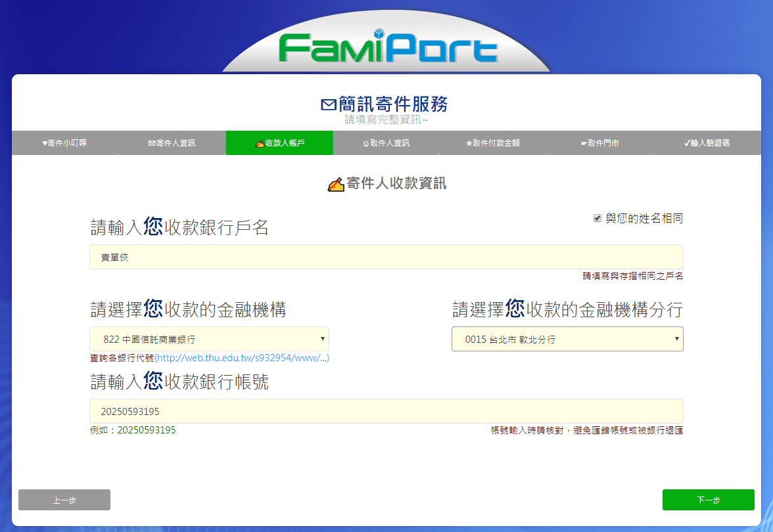Click the 例如：20250593195 example text
The height and width of the screenshot is (532, 773).
click(x=133, y=430)
